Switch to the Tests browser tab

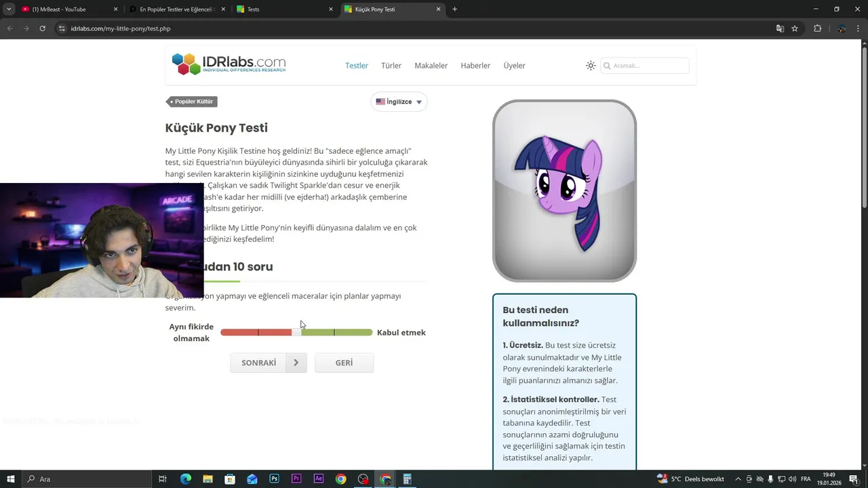[x=285, y=9]
